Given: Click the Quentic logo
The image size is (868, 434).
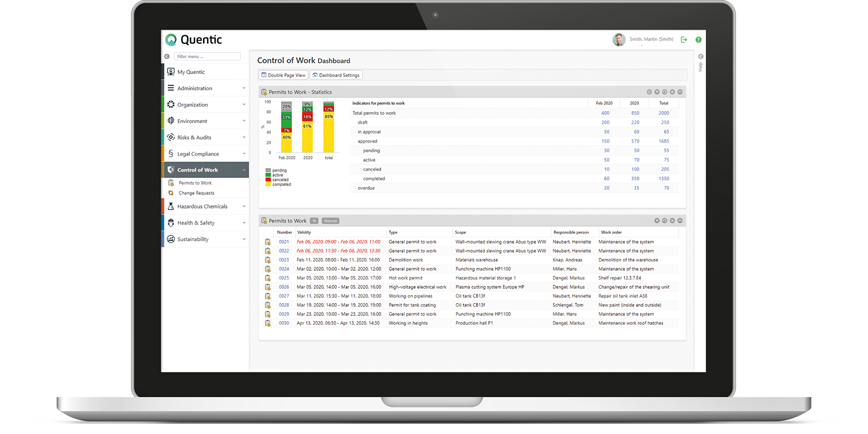Looking at the screenshot, I should tap(193, 40).
